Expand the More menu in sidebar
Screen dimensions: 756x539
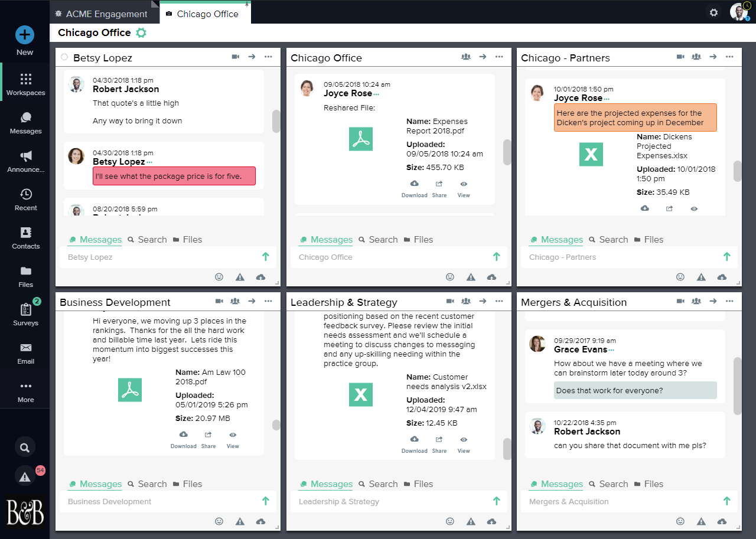tap(25, 391)
